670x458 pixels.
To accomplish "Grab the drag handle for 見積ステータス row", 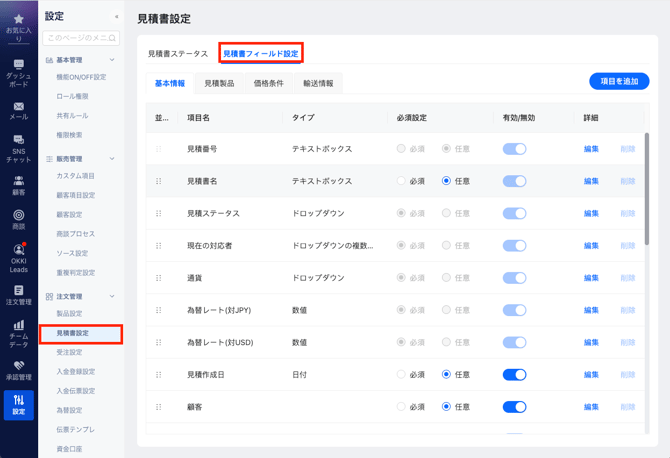I will pos(159,213).
